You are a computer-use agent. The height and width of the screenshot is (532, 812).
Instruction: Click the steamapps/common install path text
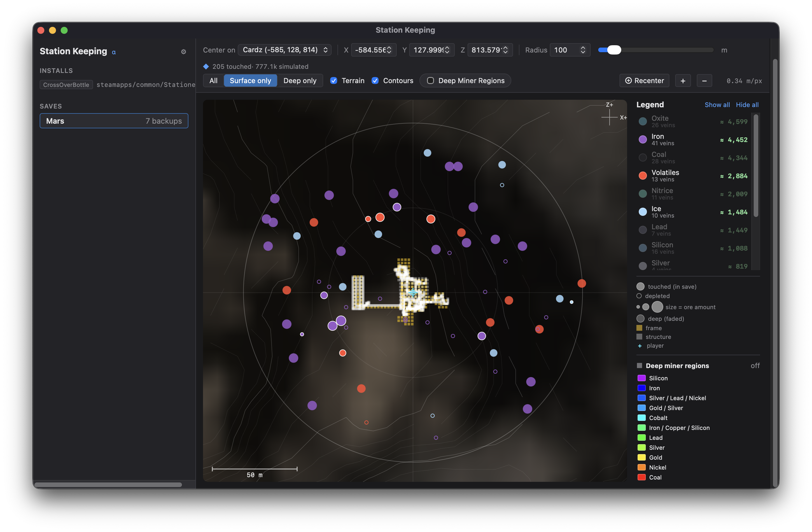pyautogui.click(x=146, y=85)
